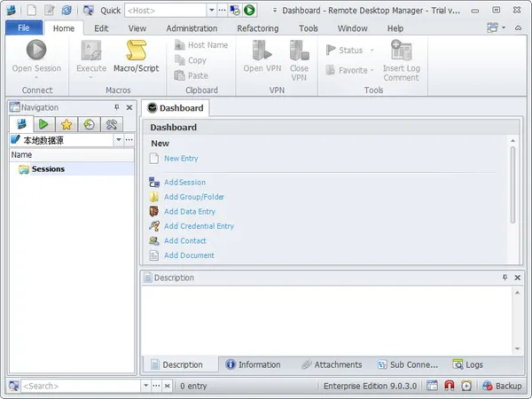The height and width of the screenshot is (399, 532).
Task: Switch to the View ribbon tab
Action: [137, 28]
